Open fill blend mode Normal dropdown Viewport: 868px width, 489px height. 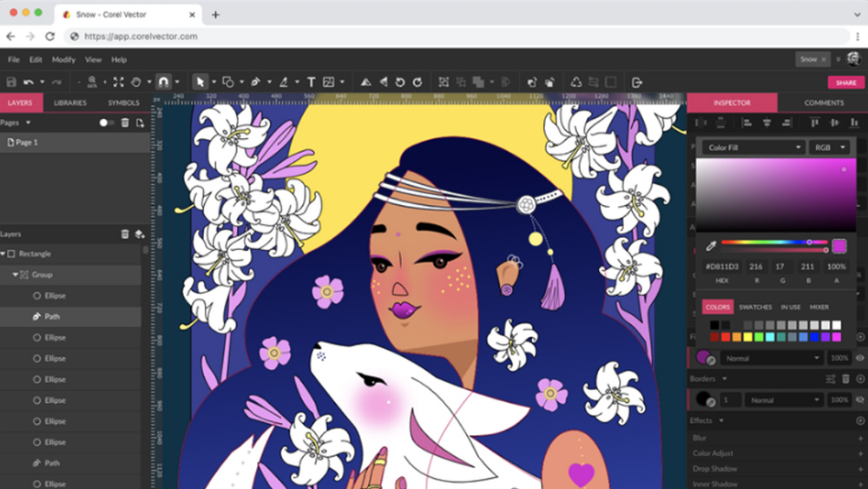pos(772,359)
